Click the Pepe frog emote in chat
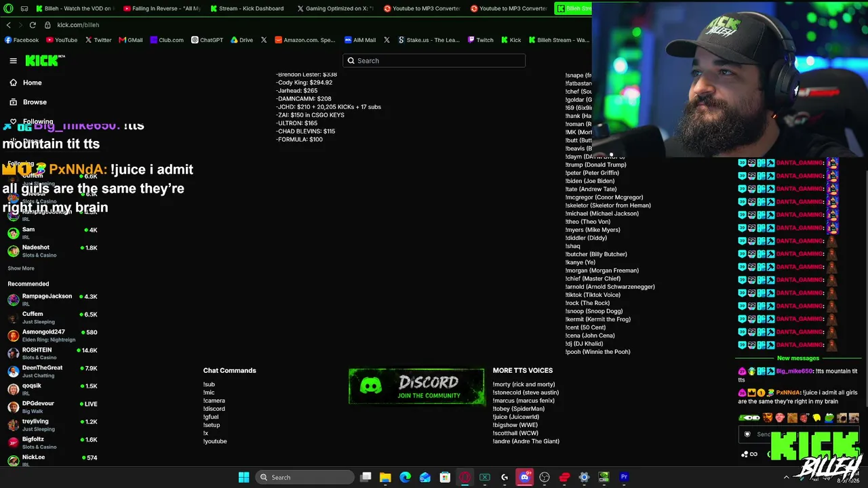 pyautogui.click(x=829, y=418)
